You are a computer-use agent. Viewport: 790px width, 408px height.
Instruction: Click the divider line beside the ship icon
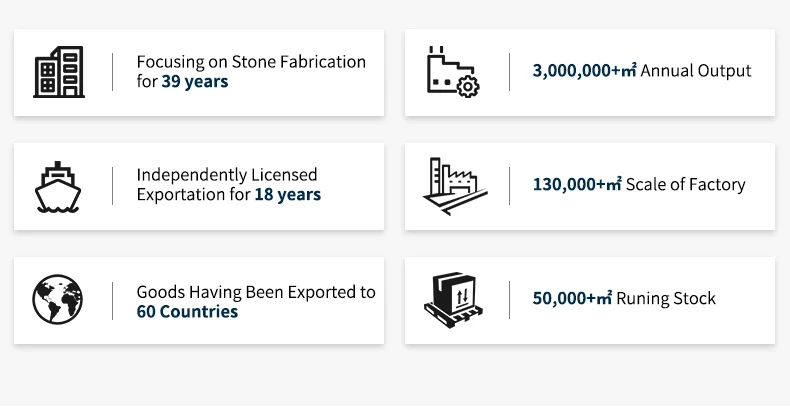(112, 186)
